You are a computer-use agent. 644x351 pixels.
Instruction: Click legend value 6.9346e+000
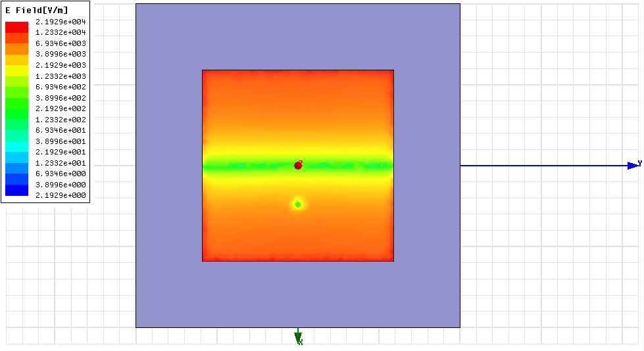click(x=61, y=174)
